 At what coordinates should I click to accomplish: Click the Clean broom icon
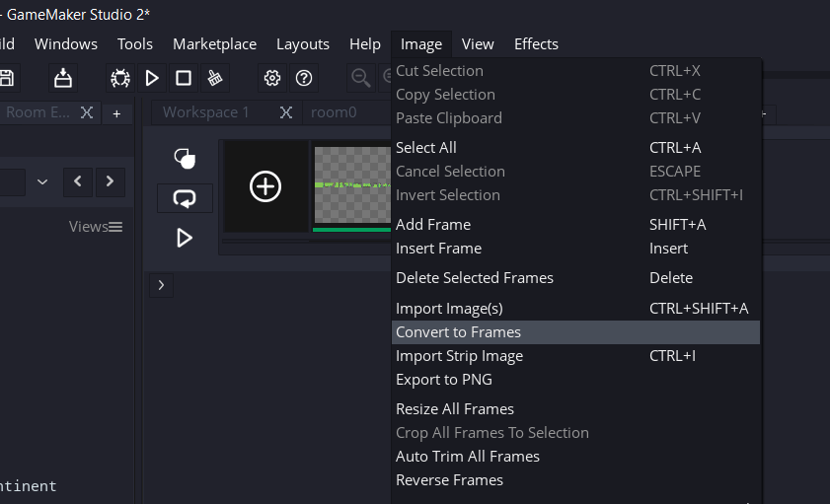click(x=215, y=78)
